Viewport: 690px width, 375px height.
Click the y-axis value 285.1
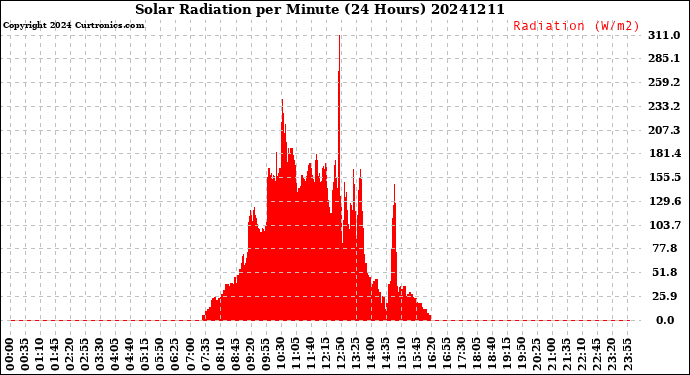(x=664, y=59)
